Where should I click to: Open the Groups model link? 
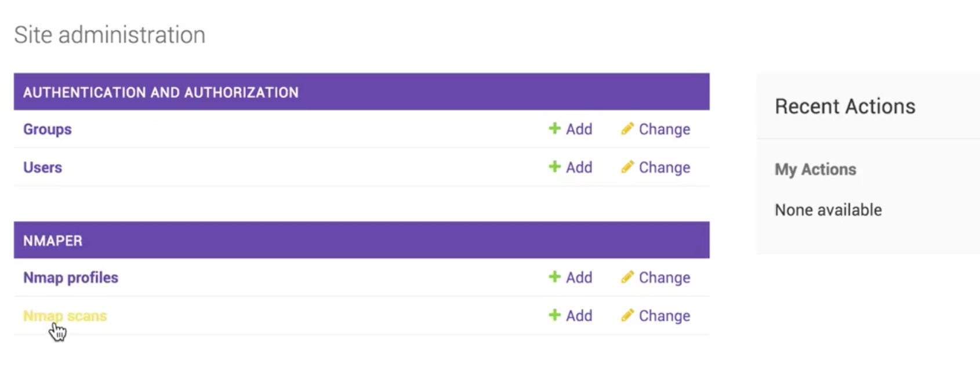coord(47,129)
